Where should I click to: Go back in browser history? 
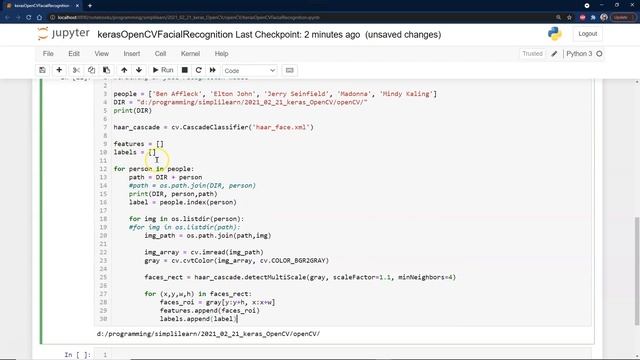coord(7,18)
